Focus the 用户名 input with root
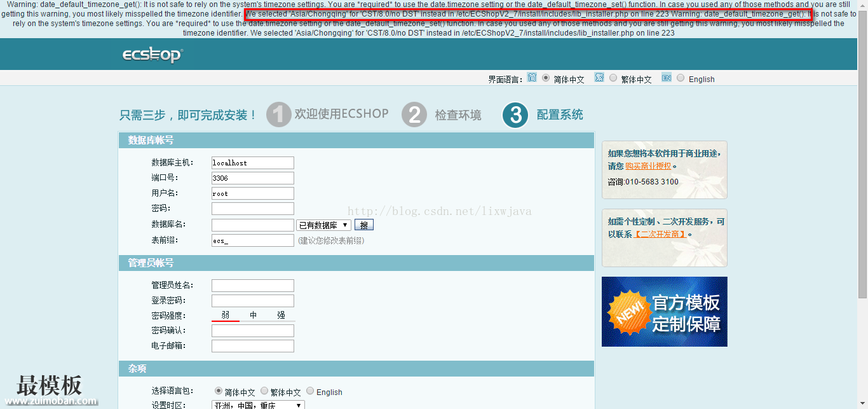 point(253,193)
